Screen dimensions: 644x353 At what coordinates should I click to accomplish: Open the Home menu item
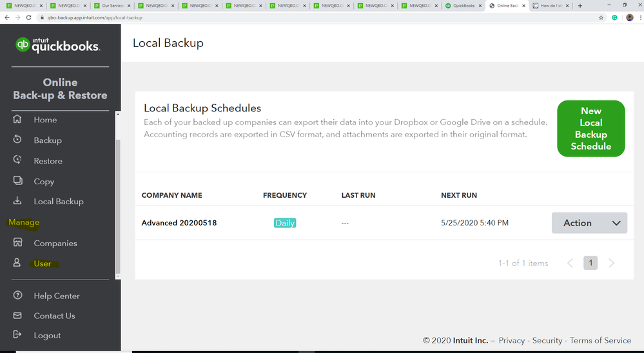[45, 120]
